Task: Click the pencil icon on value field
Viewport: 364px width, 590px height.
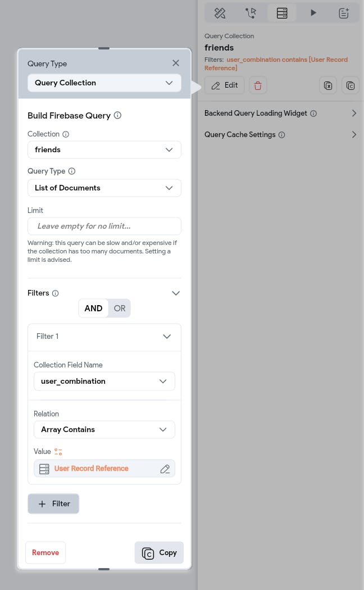Action: [165, 469]
